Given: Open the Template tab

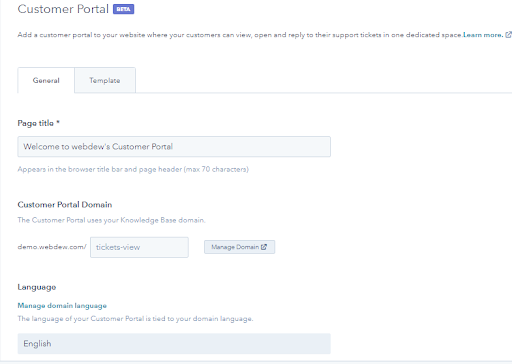Looking at the screenshot, I should tap(105, 80).
